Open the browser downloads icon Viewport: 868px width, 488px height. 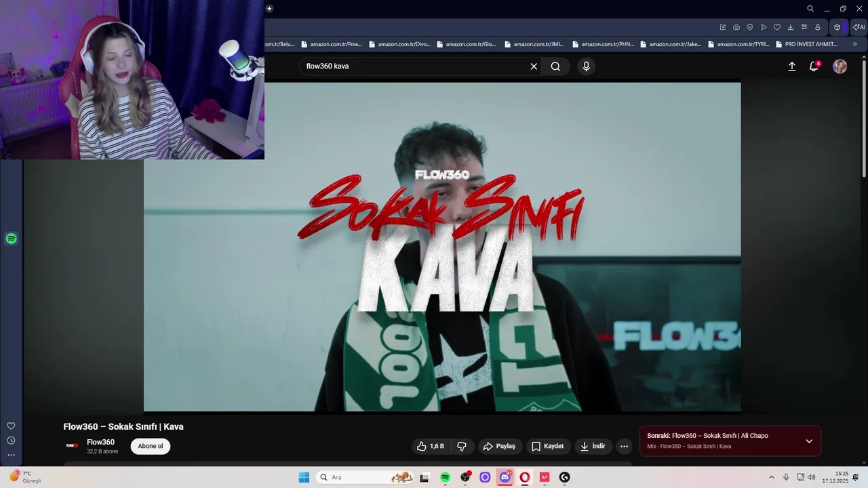[x=791, y=27]
